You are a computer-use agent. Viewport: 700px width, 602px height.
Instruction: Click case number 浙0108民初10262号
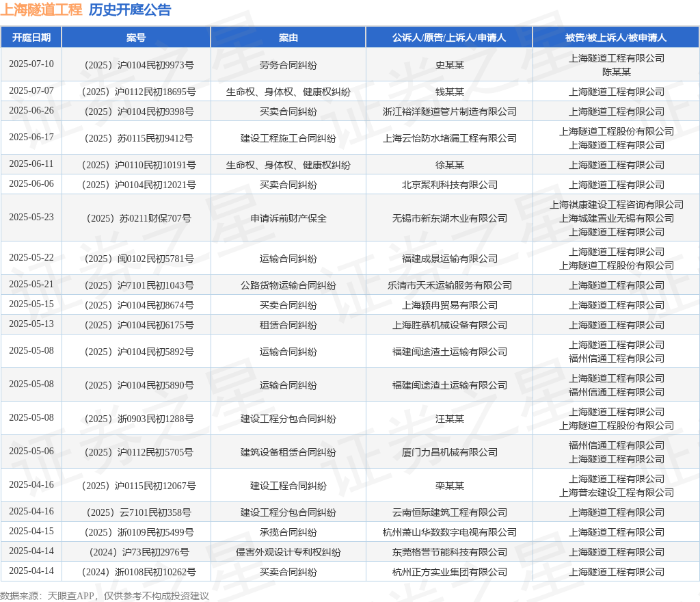point(139,572)
